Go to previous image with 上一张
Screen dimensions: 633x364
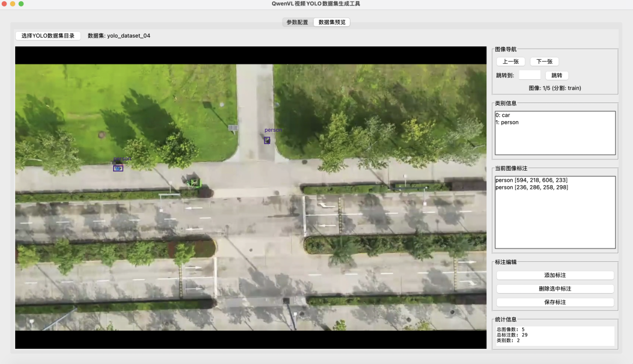[511, 62]
